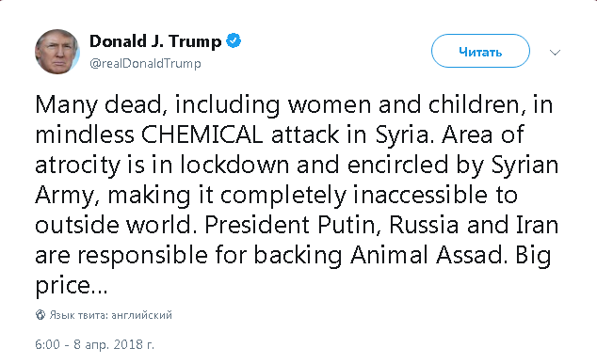Click the word lockdown in the tweet
Image resolution: width=597 pixels, height=364 pixels.
click(234, 165)
